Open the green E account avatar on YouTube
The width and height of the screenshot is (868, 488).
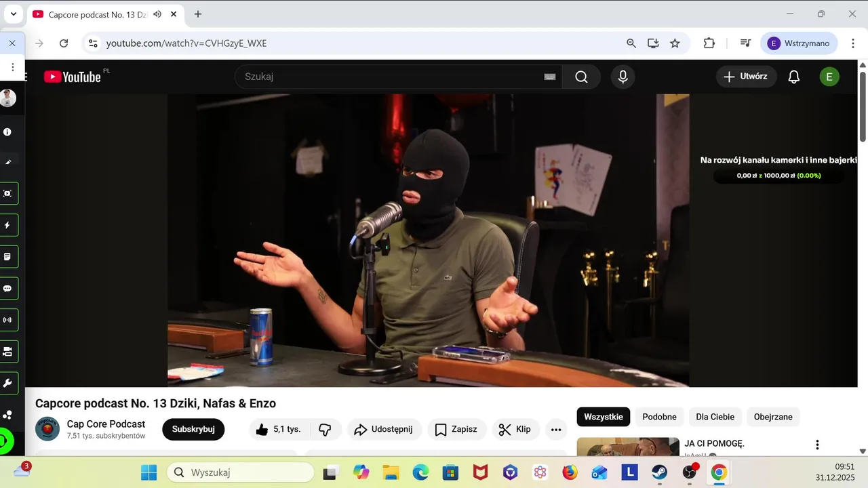point(829,77)
